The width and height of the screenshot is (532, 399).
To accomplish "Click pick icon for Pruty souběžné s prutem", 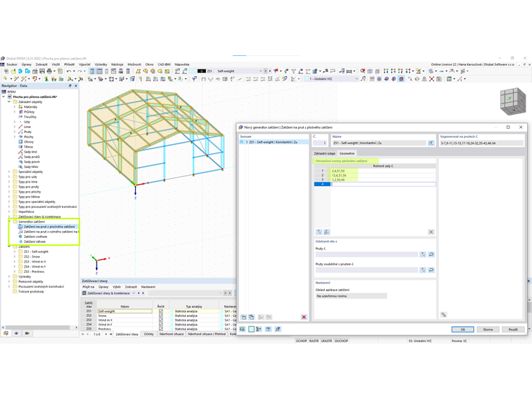I will [x=423, y=269].
